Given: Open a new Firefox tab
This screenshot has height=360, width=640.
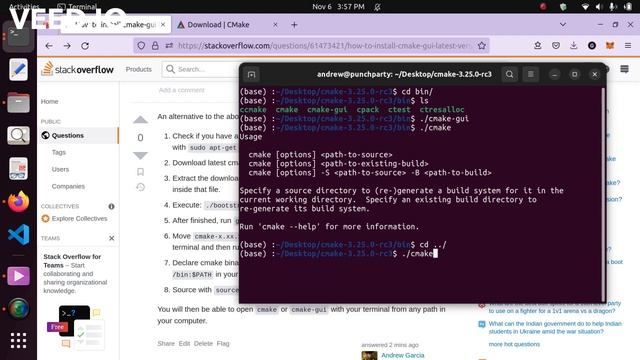Looking at the screenshot, I should tap(294, 25).
